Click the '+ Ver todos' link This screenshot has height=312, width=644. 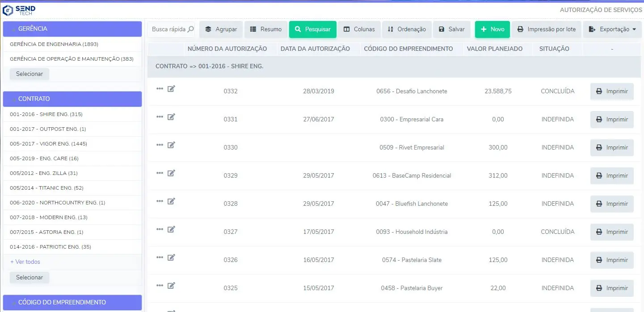click(x=25, y=262)
